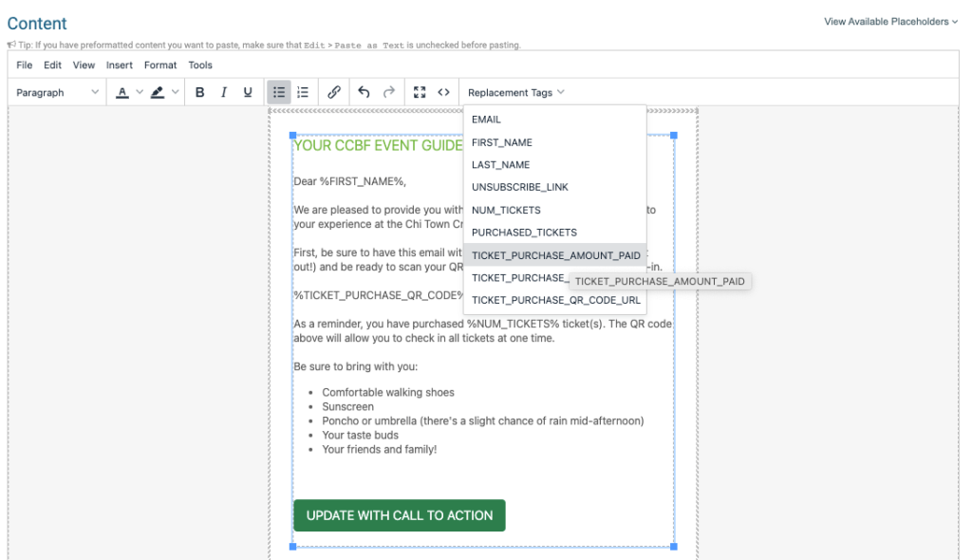The height and width of the screenshot is (560, 972).
Task: Insert the PURCHASED_TICKETS replacement tag
Action: (554, 233)
